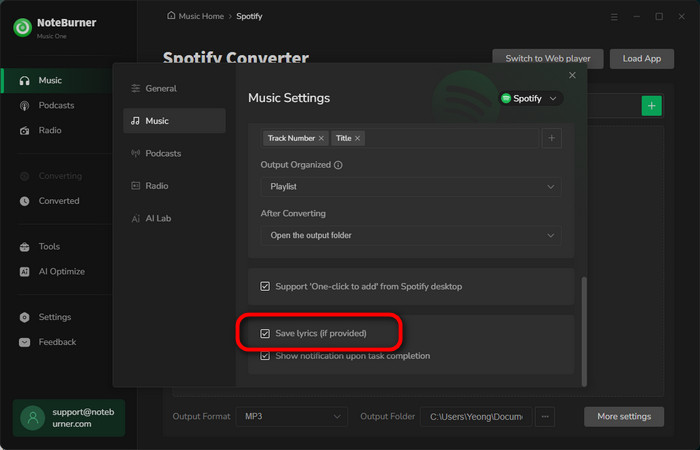Open the Output Organized Playlist dropdown

411,187
